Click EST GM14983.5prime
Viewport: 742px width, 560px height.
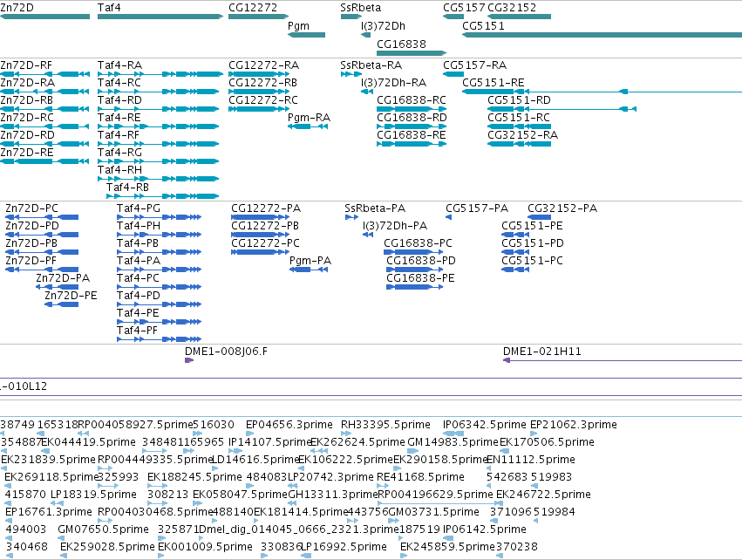453,442
